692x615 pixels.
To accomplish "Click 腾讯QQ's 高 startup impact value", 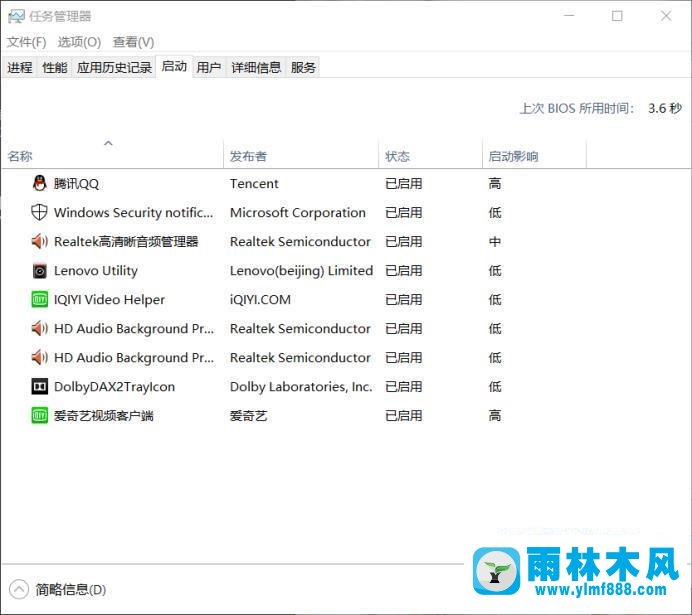I will pyautogui.click(x=495, y=184).
